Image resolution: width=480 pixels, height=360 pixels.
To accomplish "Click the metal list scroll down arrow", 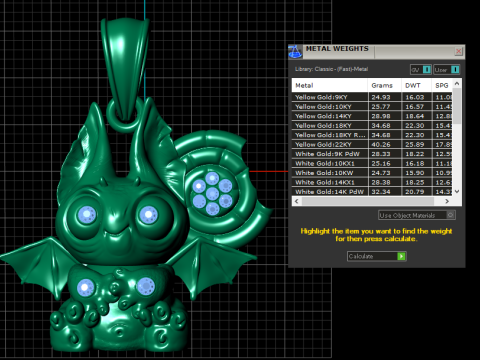I will point(457,192).
